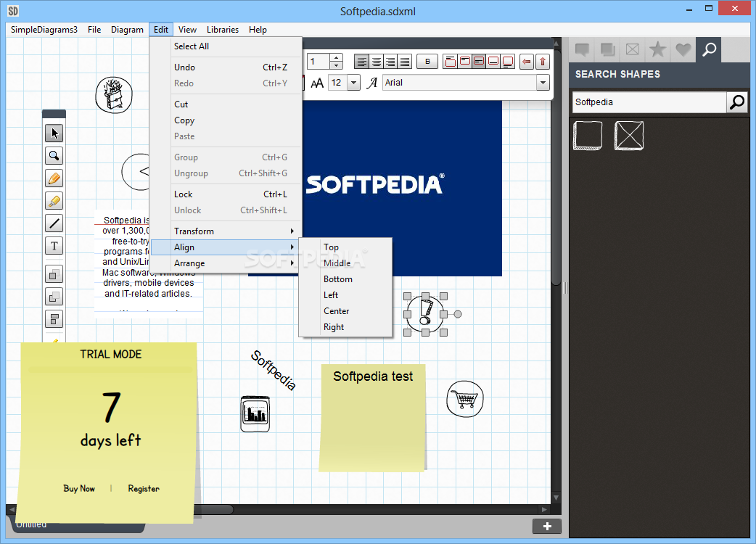Choose Align Center in submenu
Viewport: 756px width, 544px height.
point(345,311)
